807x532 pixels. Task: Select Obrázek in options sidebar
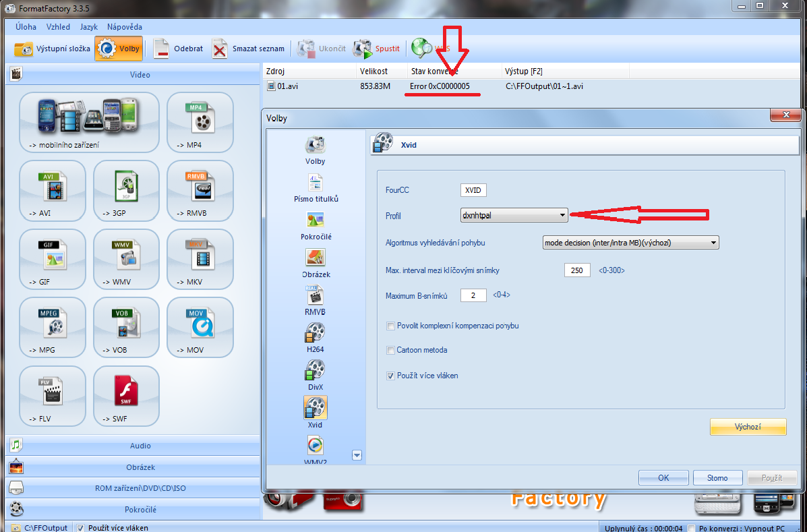tap(316, 263)
